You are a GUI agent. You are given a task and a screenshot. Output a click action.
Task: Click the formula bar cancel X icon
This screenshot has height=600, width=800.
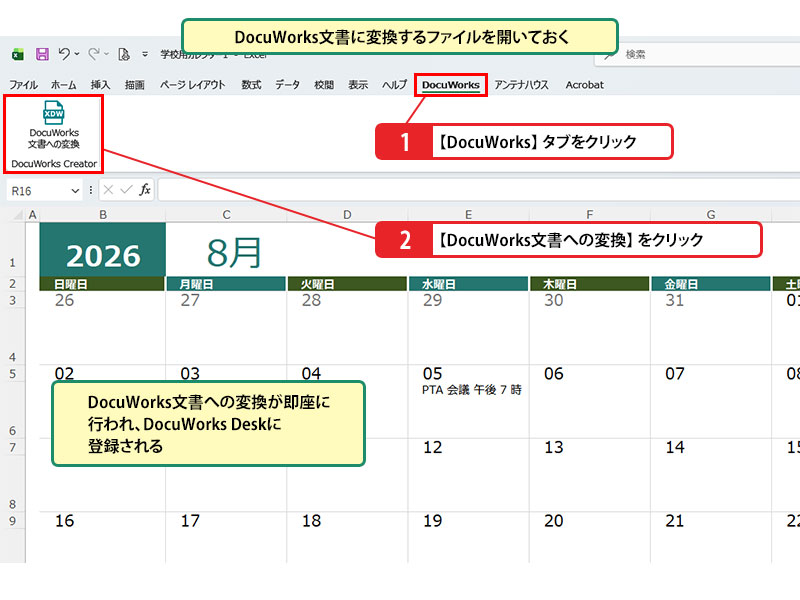(x=108, y=190)
